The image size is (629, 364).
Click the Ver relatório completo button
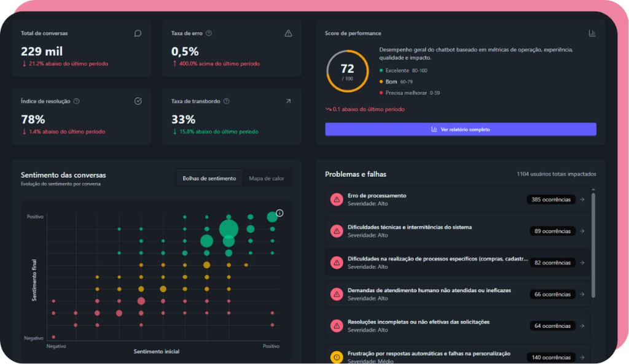coord(460,129)
